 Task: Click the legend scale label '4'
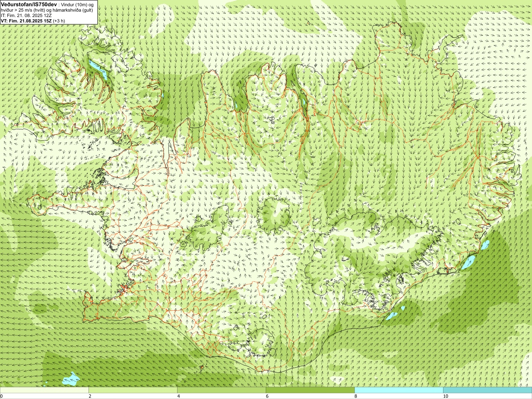179,396
